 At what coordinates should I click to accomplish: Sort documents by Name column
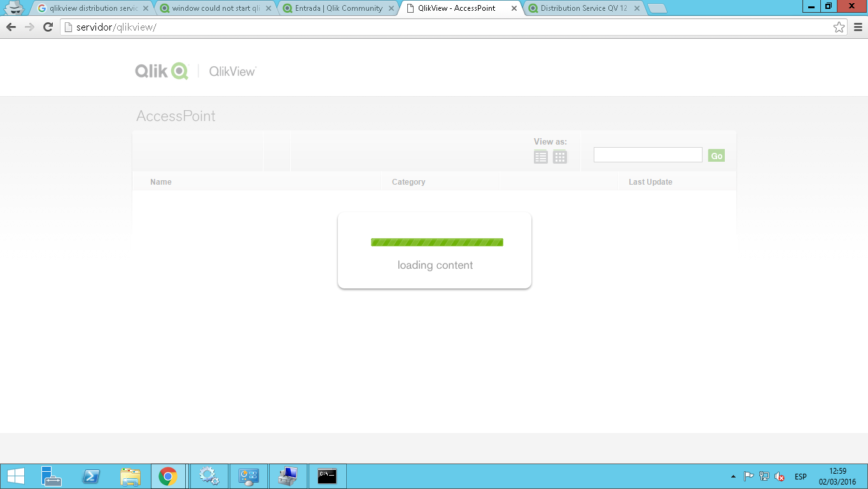pyautogui.click(x=161, y=182)
